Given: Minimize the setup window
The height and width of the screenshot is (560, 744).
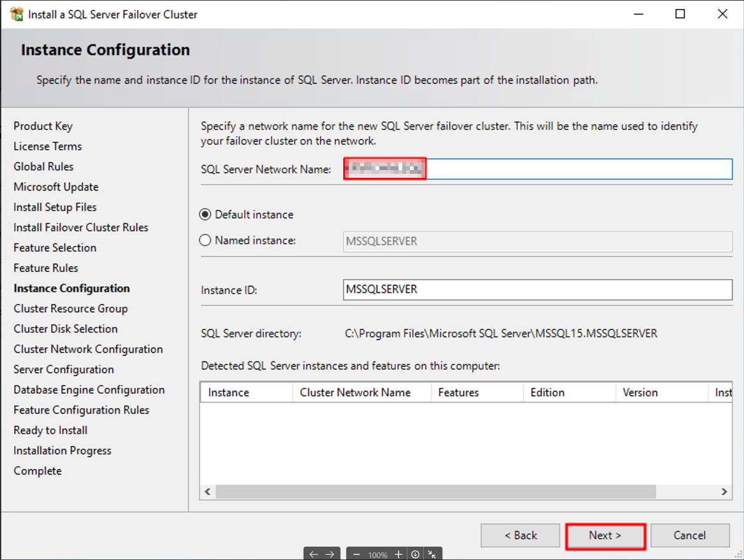Looking at the screenshot, I should (x=639, y=14).
